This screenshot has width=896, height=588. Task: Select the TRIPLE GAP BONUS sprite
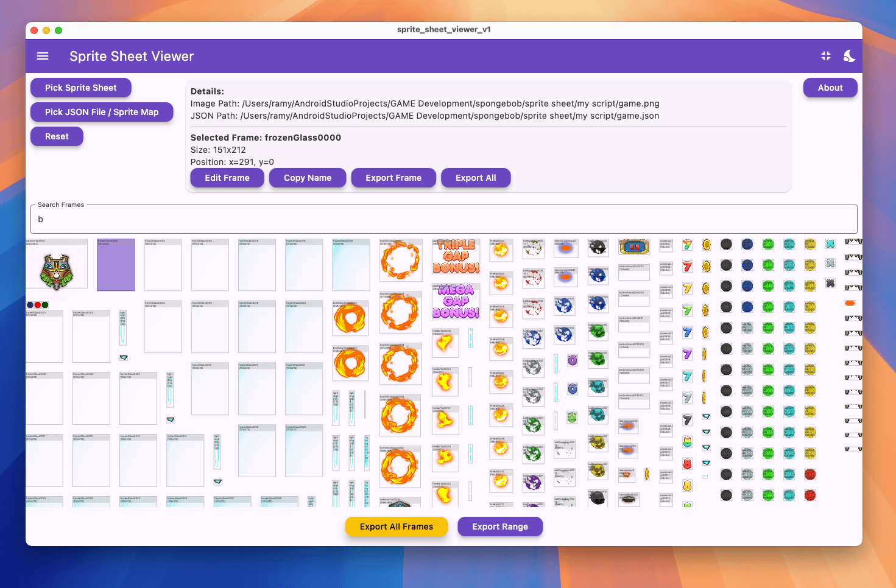point(456,256)
